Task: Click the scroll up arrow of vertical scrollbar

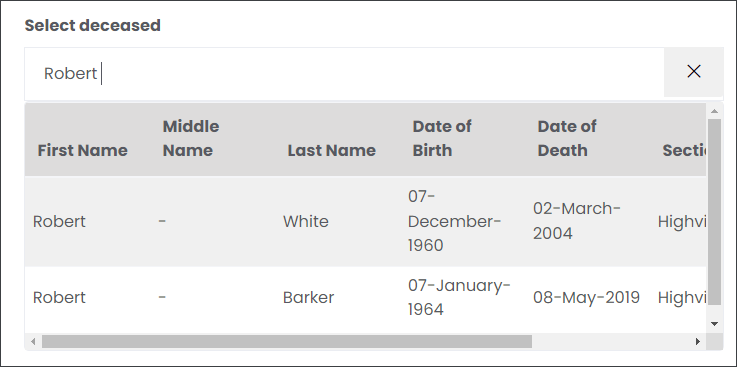Action: [x=714, y=111]
